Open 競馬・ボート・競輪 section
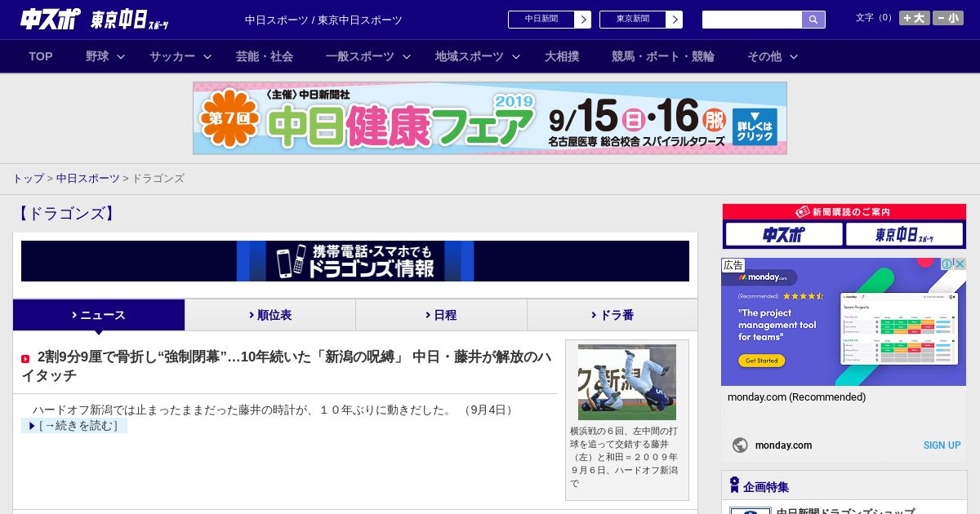Viewport: 980px width, 514px height. pos(663,56)
